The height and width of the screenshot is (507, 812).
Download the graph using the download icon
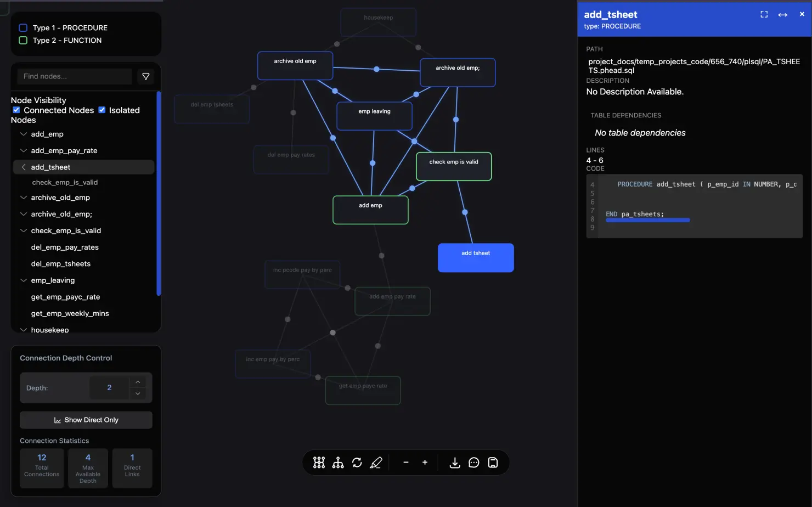455,463
